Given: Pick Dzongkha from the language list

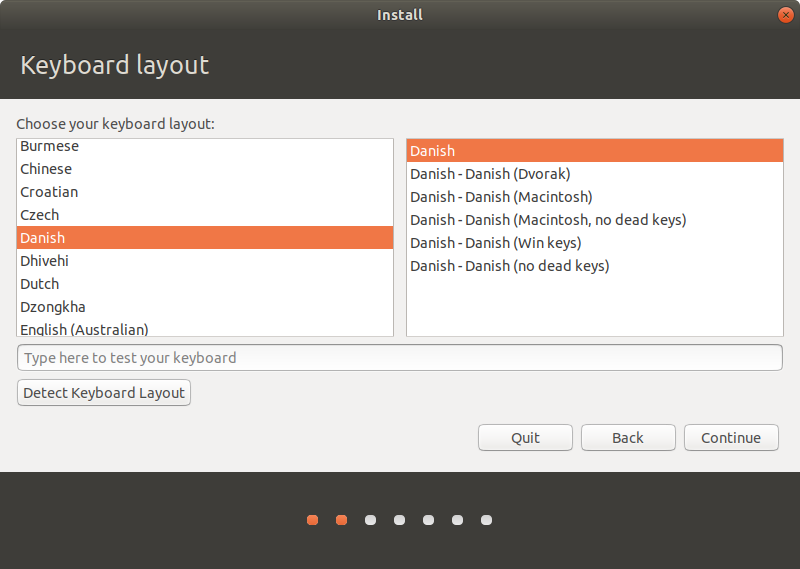Looking at the screenshot, I should click(205, 307).
